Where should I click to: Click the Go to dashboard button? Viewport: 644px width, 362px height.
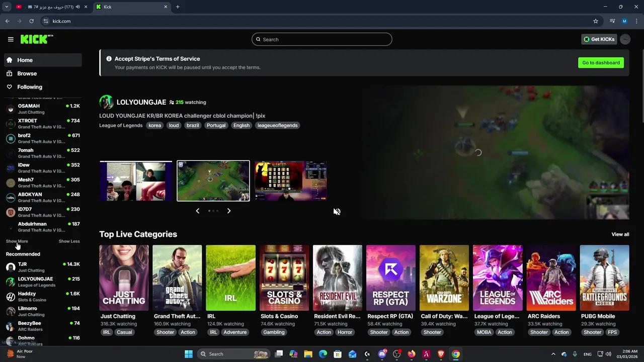601,63
